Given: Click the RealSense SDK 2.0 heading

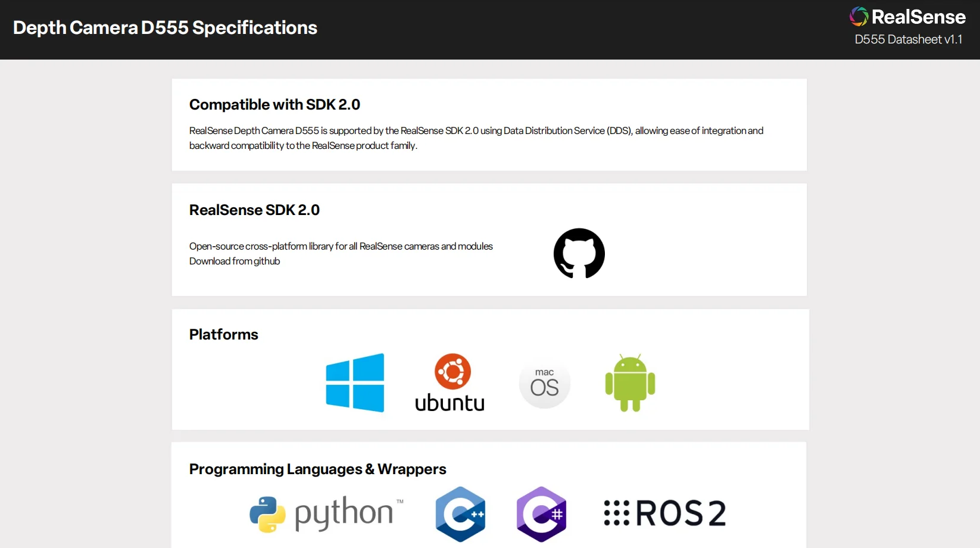Looking at the screenshot, I should point(254,210).
